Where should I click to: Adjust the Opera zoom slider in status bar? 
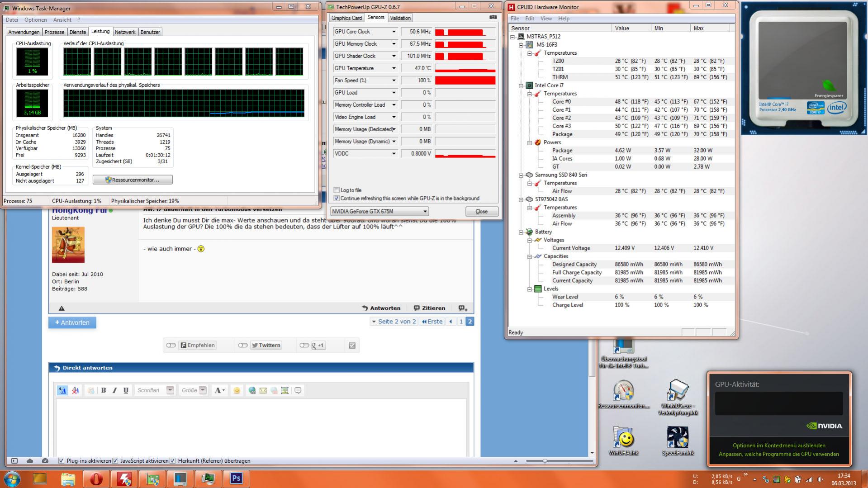click(x=560, y=461)
